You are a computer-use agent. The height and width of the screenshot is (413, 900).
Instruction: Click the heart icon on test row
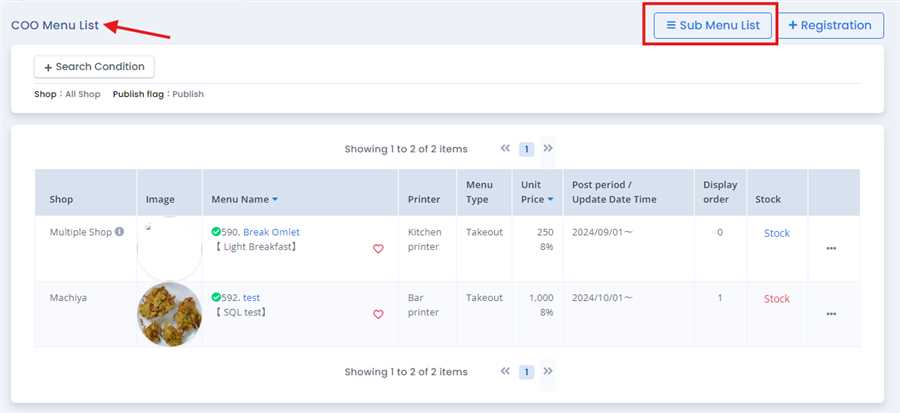point(378,314)
